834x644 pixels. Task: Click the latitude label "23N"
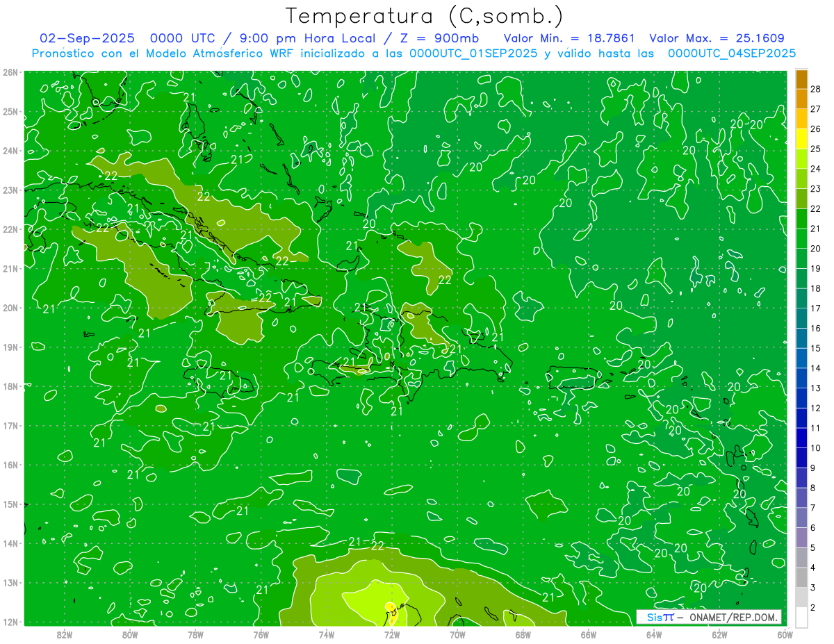pos(10,190)
